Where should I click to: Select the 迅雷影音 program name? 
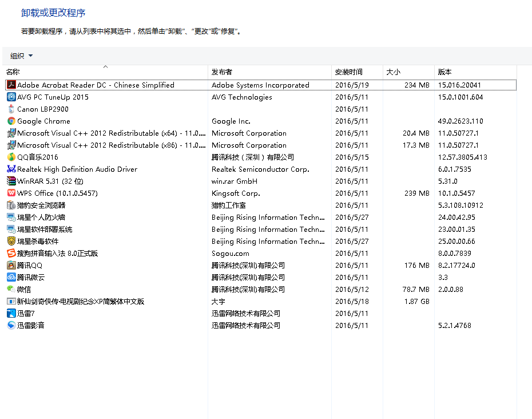(x=30, y=325)
